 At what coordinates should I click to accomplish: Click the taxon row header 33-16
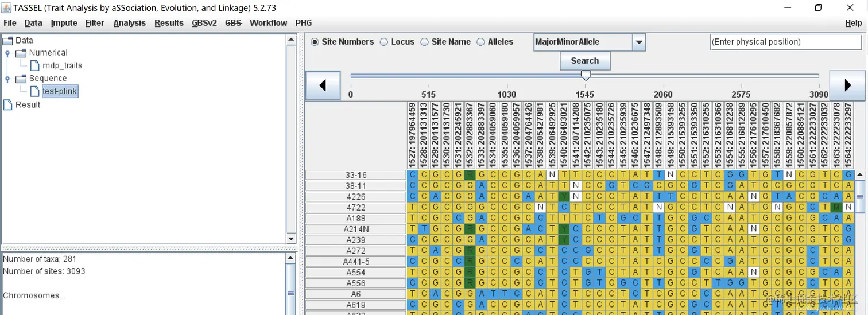coord(356,175)
